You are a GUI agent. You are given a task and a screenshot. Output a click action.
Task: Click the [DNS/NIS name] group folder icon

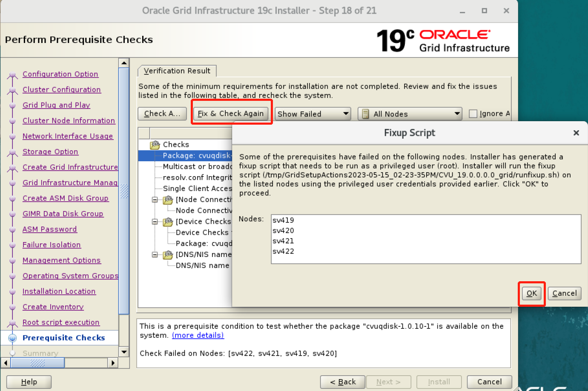click(168, 254)
